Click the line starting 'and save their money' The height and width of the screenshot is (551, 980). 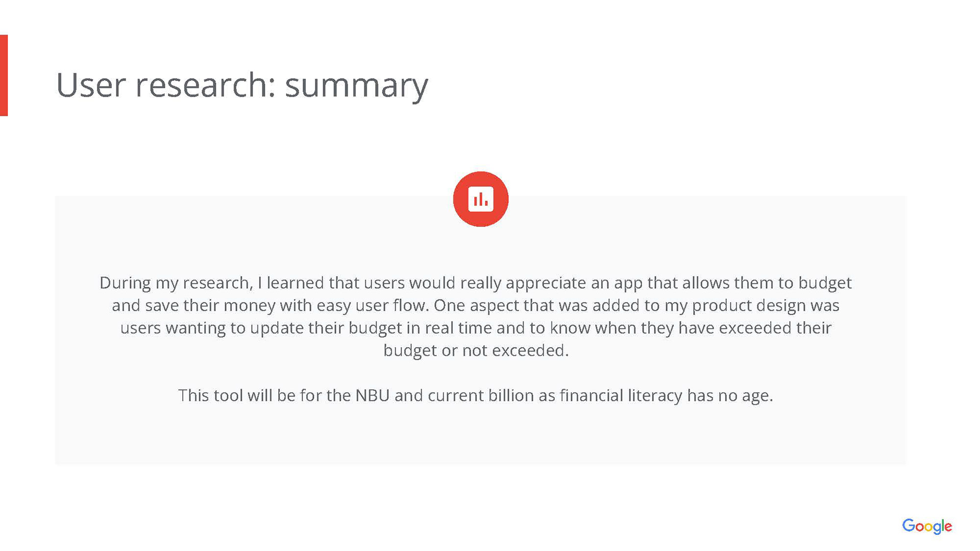point(475,306)
